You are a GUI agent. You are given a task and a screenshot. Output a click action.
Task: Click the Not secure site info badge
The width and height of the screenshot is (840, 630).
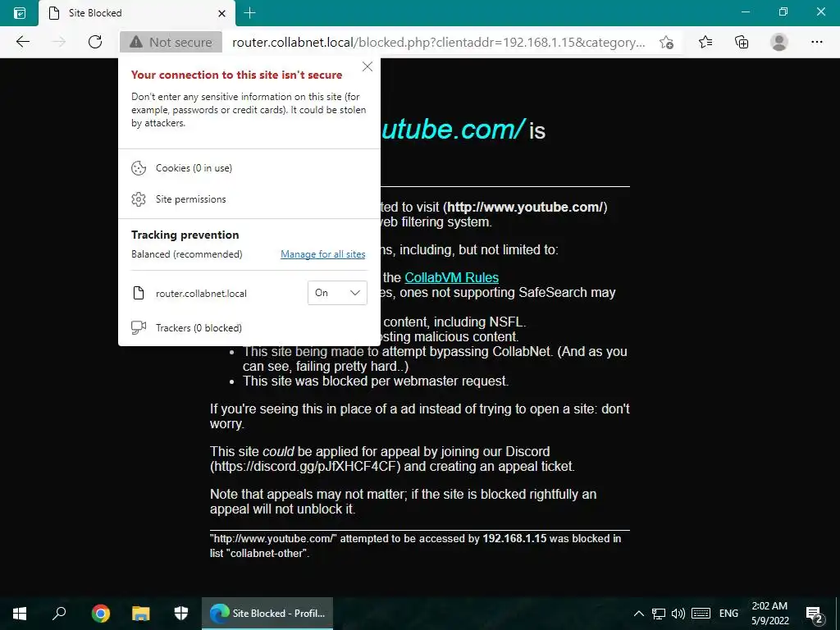click(171, 42)
